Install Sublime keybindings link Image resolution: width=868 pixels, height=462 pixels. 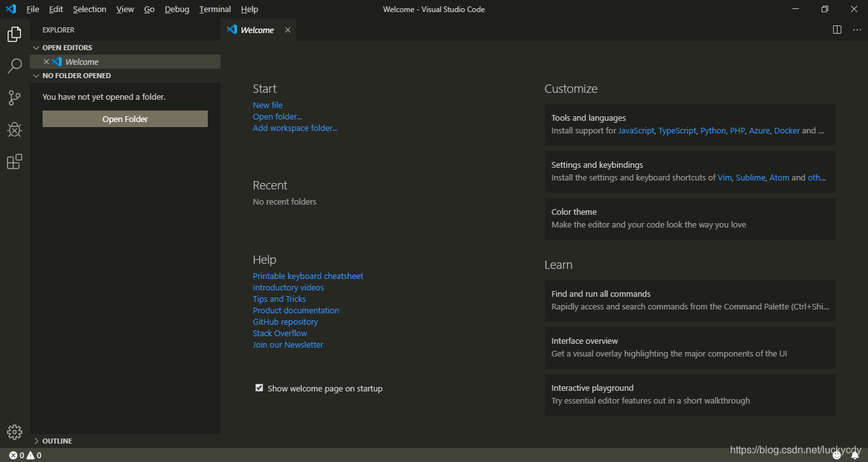750,178
